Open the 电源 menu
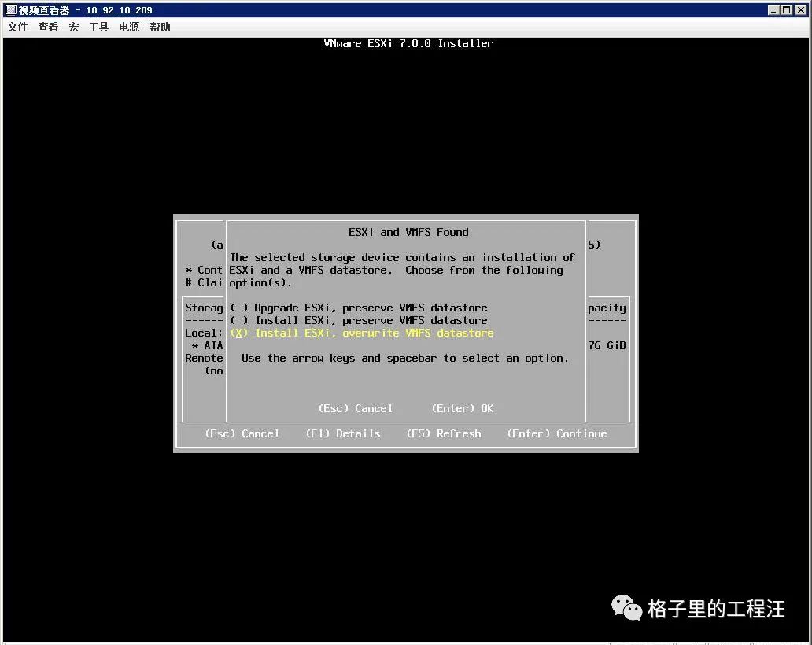 tap(129, 27)
